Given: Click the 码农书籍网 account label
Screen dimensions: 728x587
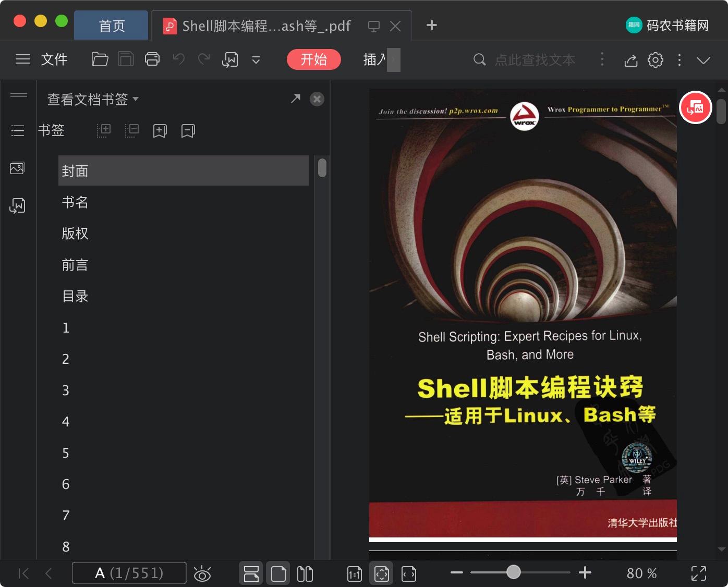Looking at the screenshot, I should tap(677, 25).
